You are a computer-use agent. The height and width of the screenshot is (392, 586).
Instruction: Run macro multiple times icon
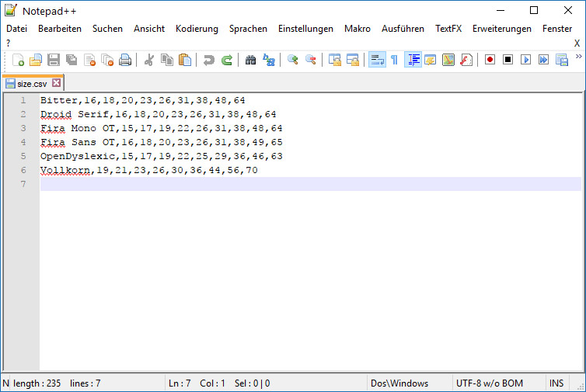click(544, 60)
